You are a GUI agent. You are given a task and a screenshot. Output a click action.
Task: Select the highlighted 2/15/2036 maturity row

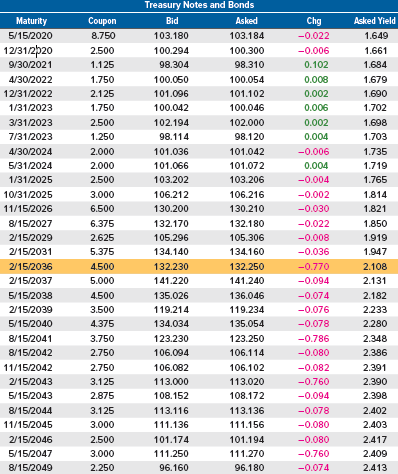(199, 266)
